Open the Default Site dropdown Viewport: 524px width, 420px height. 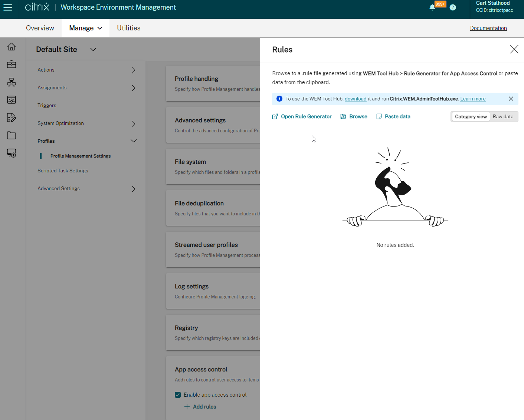point(93,49)
